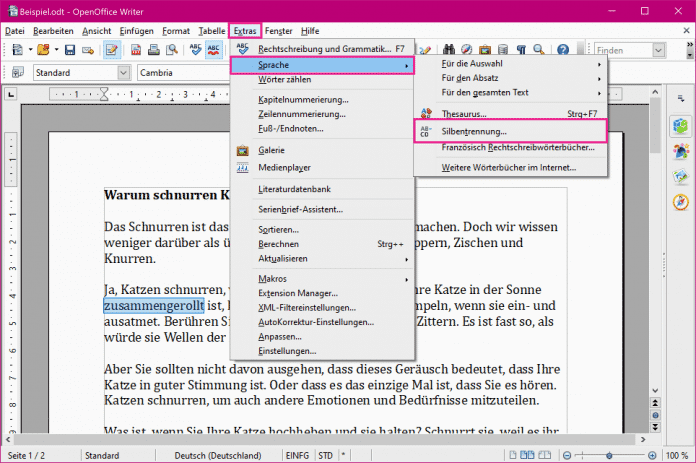Click the Print document icon
This screenshot has width=696, height=463.
(x=155, y=49)
